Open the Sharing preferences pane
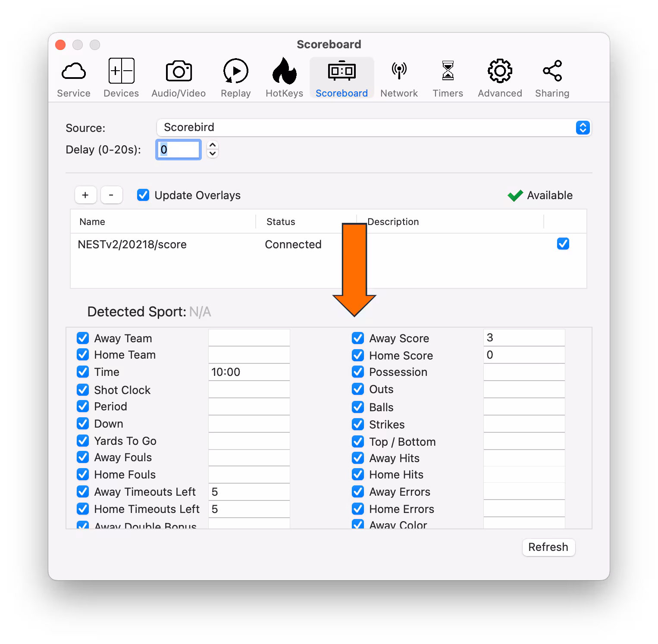Viewport: 658px width, 644px height. coord(552,79)
